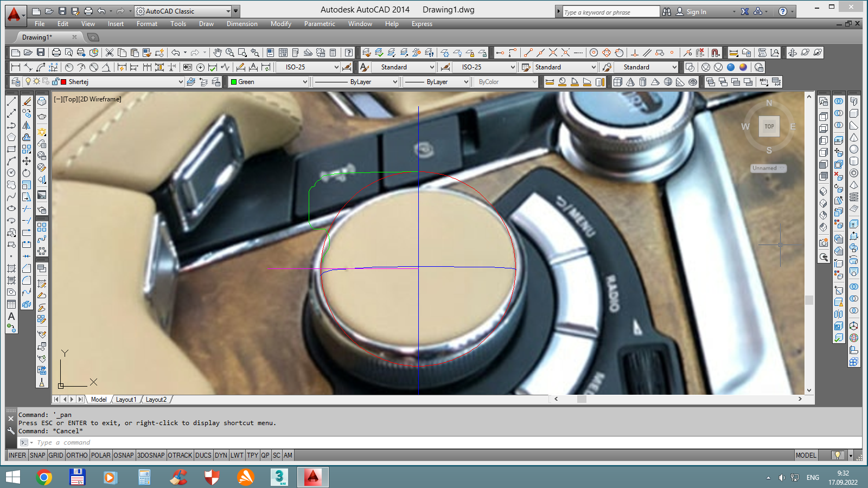Choose the Move modify tool

pos(27,161)
